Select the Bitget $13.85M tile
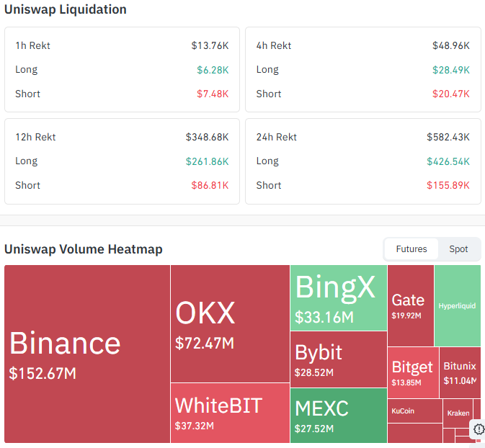This screenshot has height=448, width=485. click(413, 372)
